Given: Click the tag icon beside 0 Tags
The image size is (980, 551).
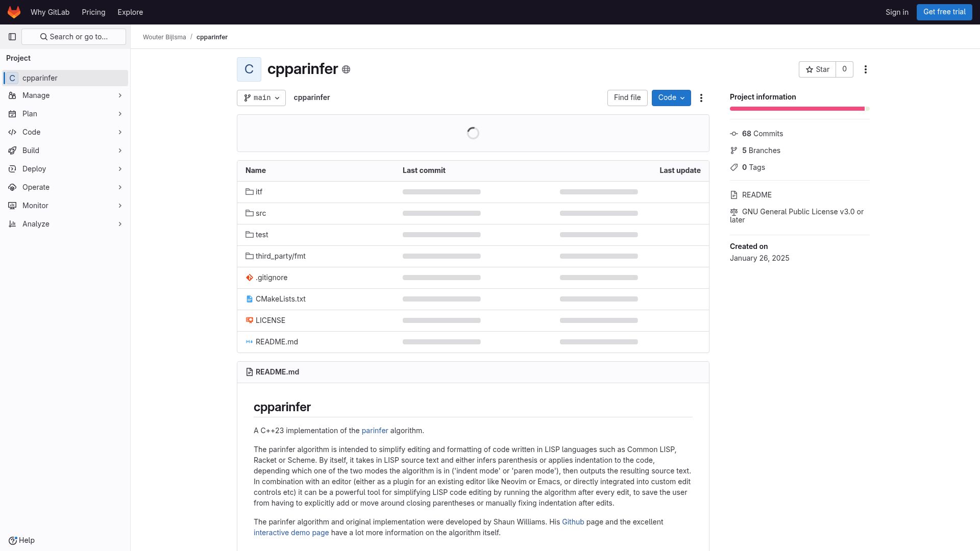Looking at the screenshot, I should tap(734, 167).
